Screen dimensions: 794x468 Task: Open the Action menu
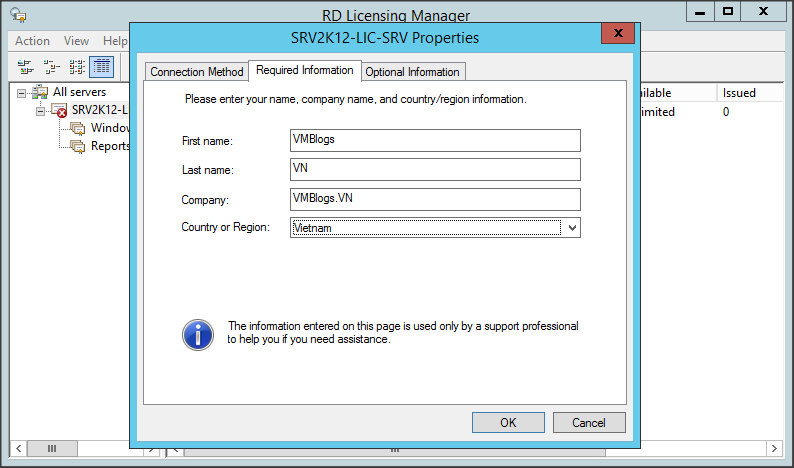(32, 41)
